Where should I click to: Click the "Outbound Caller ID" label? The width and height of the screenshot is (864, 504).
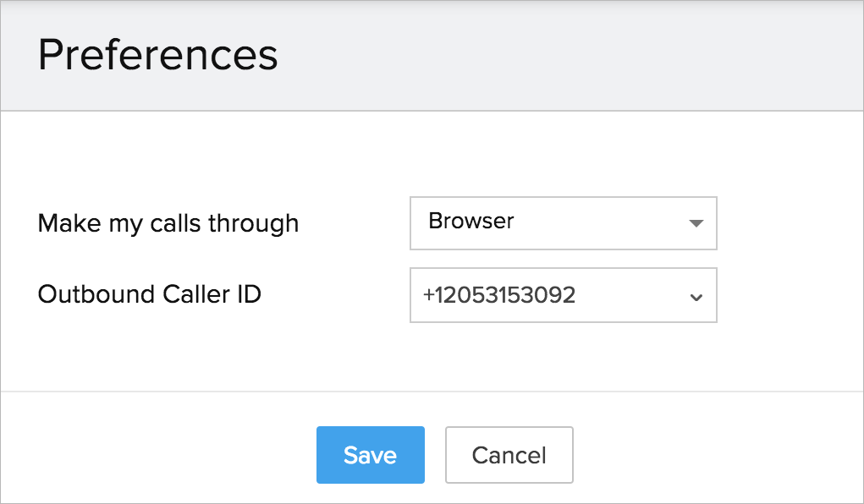150,294
